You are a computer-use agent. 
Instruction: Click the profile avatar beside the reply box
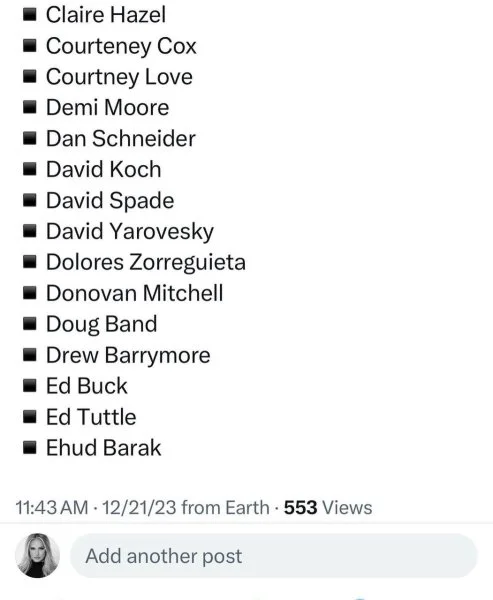(38, 555)
